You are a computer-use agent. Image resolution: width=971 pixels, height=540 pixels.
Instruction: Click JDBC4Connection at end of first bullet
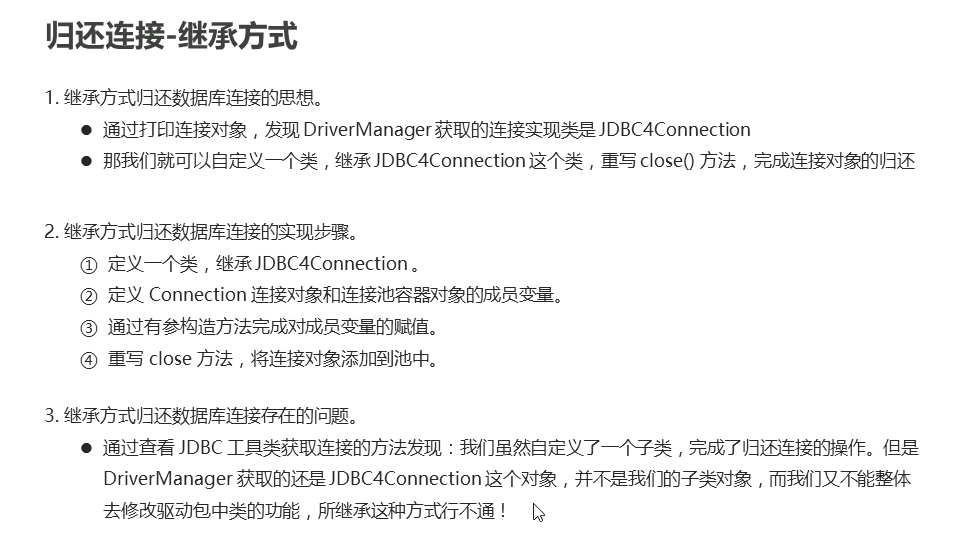[x=674, y=129]
